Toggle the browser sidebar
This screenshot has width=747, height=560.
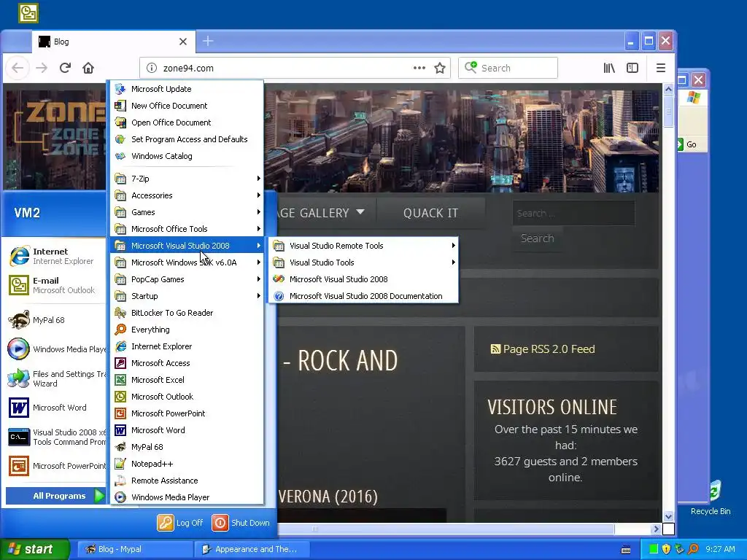click(632, 68)
